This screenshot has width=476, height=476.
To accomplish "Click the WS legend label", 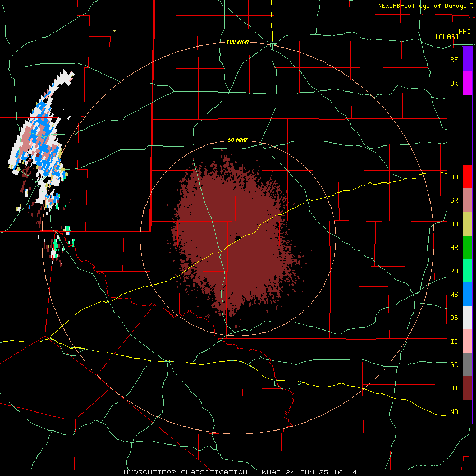I will point(454,295).
